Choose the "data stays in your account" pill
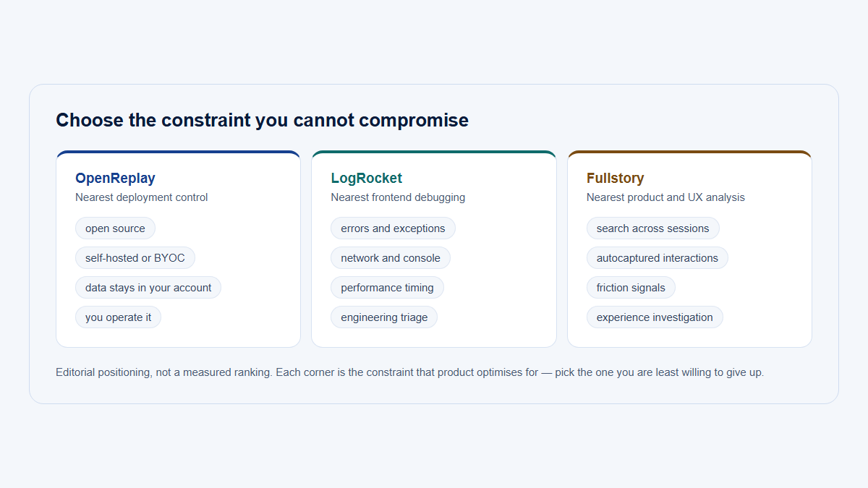The height and width of the screenshot is (488, 868). pyautogui.click(x=148, y=288)
